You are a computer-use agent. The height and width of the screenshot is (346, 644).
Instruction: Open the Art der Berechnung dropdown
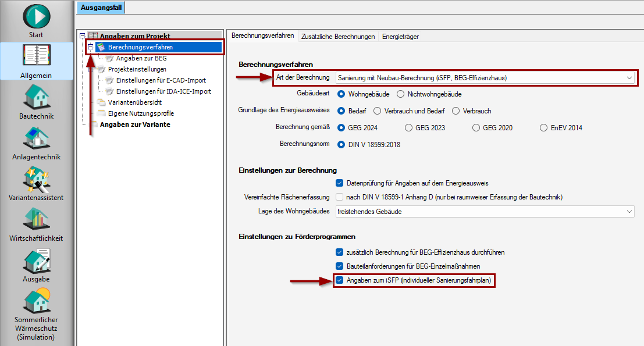click(x=485, y=77)
